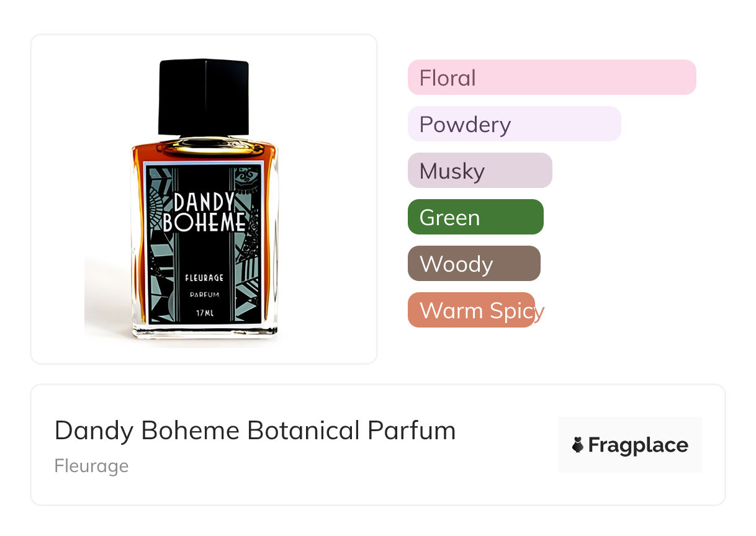Click the FLEURAGE text on the bottle label

[204, 278]
